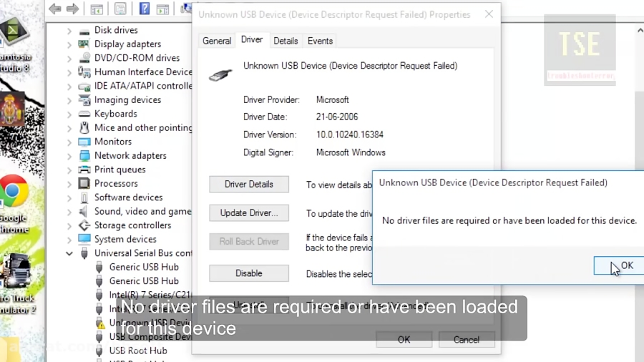This screenshot has width=644, height=362.
Task: Select the Human Interface Devices category icon
Action: click(84, 72)
